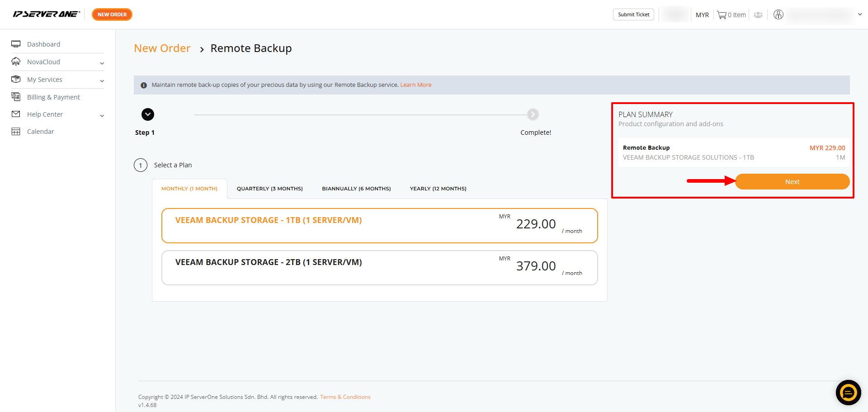Open the Learn More link

pyautogui.click(x=416, y=85)
